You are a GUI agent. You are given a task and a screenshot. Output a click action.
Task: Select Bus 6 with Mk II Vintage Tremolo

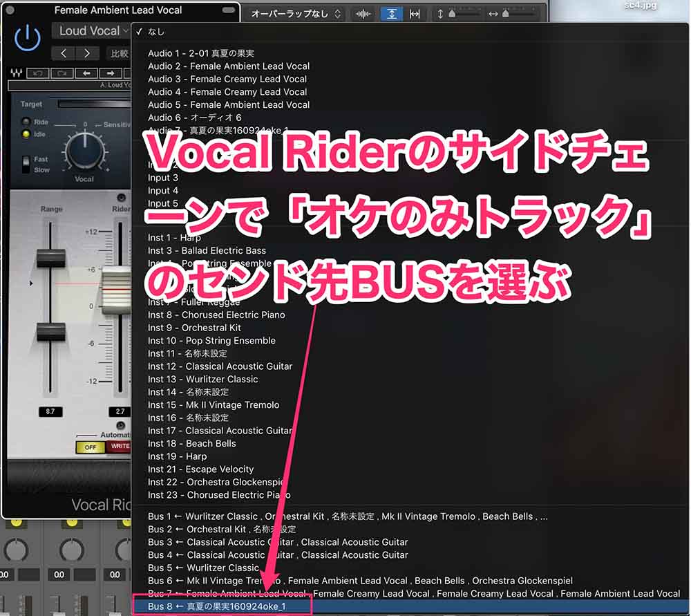(x=410, y=581)
